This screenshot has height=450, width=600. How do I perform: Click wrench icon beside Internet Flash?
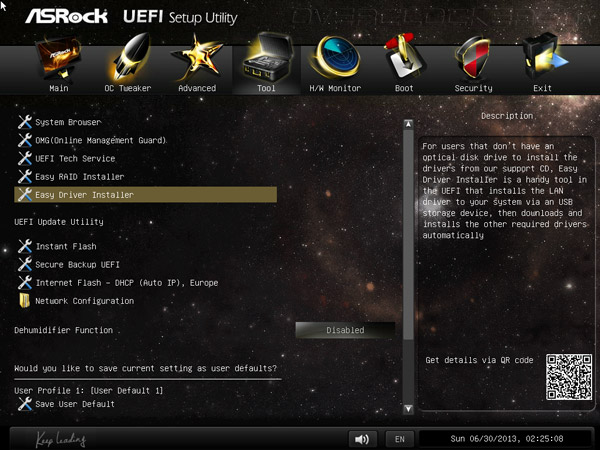[25, 283]
